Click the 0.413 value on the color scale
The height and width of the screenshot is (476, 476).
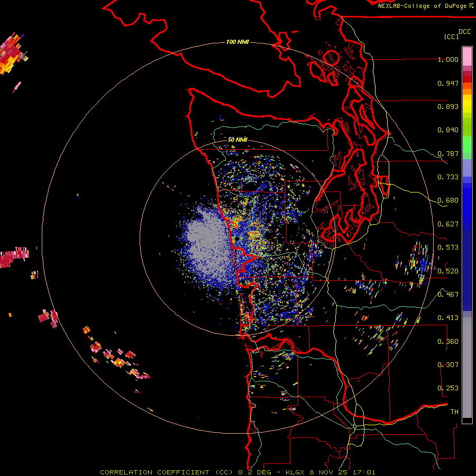(x=448, y=318)
